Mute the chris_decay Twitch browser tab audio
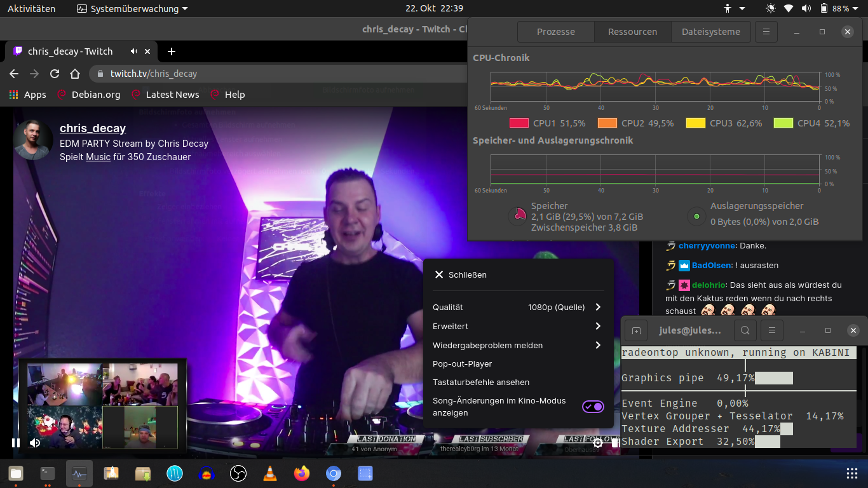Image resolution: width=868 pixels, height=488 pixels. [x=134, y=51]
